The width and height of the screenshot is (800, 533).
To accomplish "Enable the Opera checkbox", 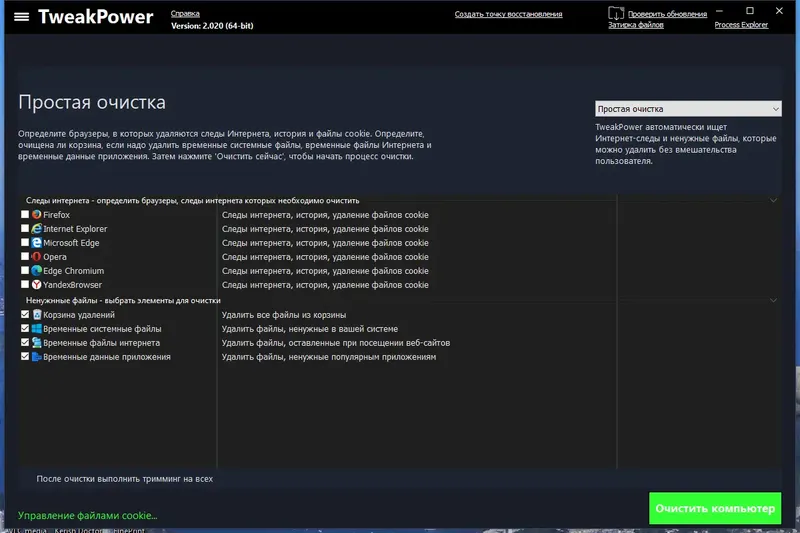I will (24, 257).
